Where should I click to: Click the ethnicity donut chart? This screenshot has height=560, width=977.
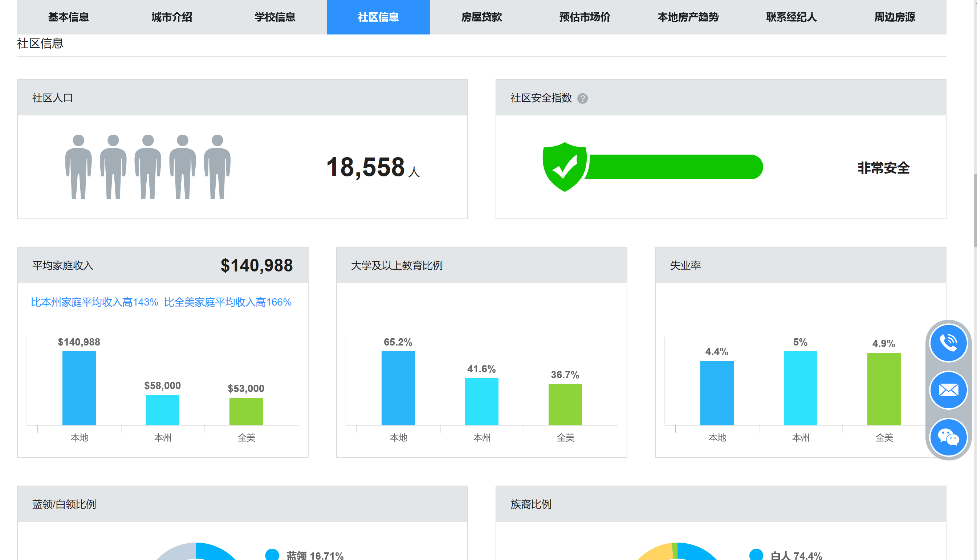(677, 552)
